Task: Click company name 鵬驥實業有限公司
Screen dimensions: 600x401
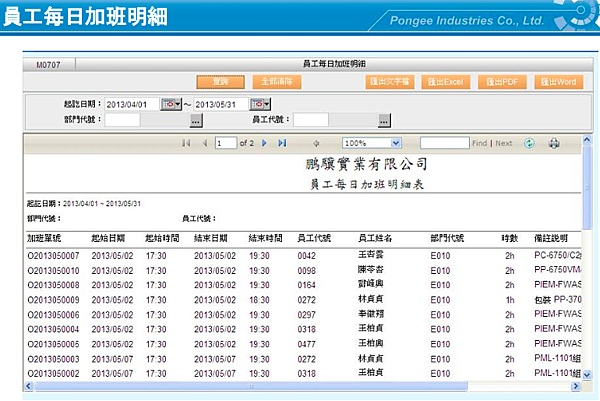Action: point(366,164)
